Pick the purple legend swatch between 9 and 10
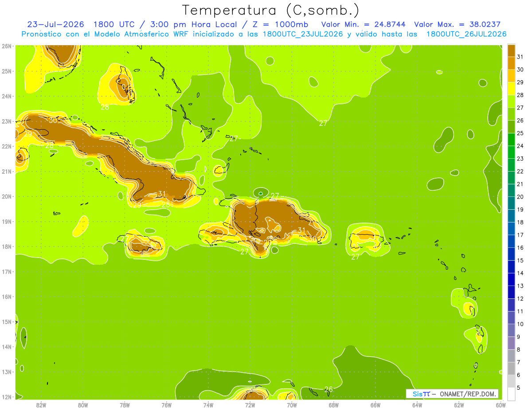Image resolution: width=532 pixels, height=411 pixels. click(x=511, y=330)
